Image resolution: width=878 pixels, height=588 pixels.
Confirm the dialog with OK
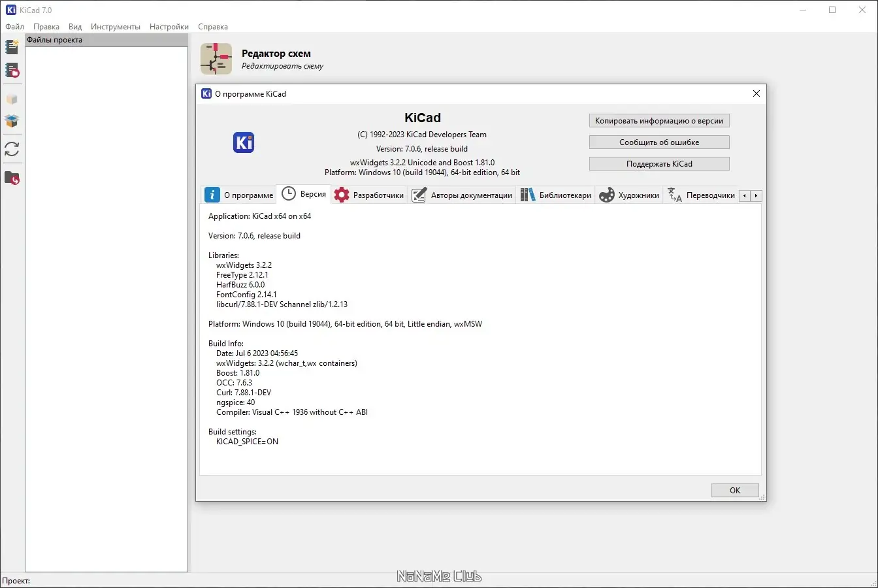[735, 490]
